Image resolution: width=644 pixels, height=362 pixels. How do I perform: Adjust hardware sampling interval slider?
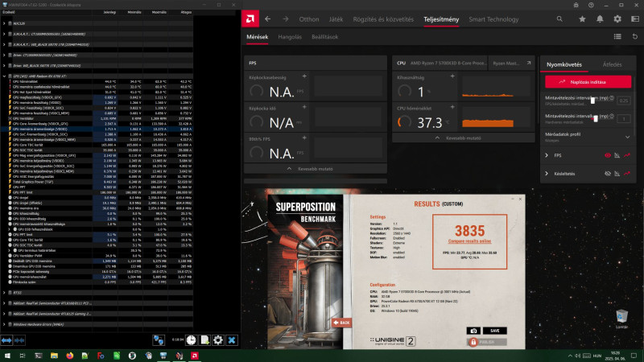pyautogui.click(x=596, y=118)
